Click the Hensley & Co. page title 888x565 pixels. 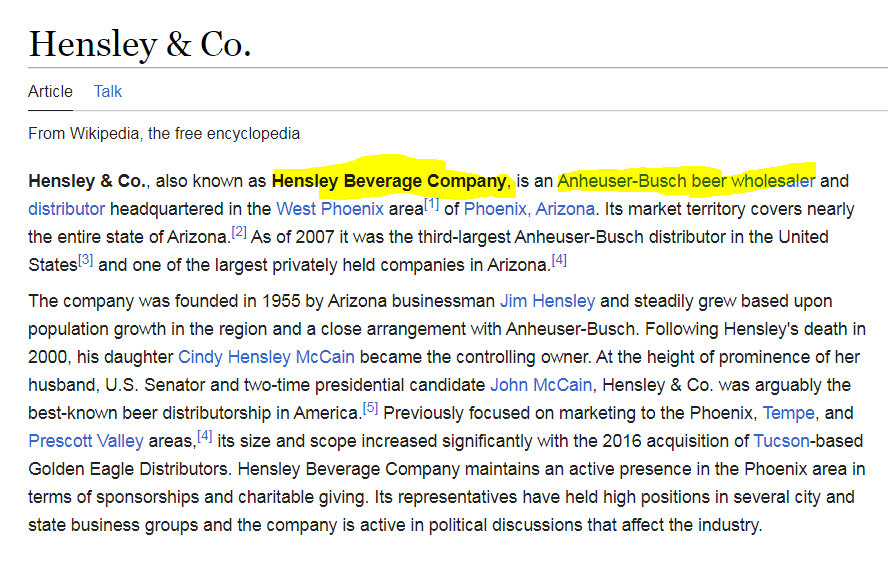point(140,44)
